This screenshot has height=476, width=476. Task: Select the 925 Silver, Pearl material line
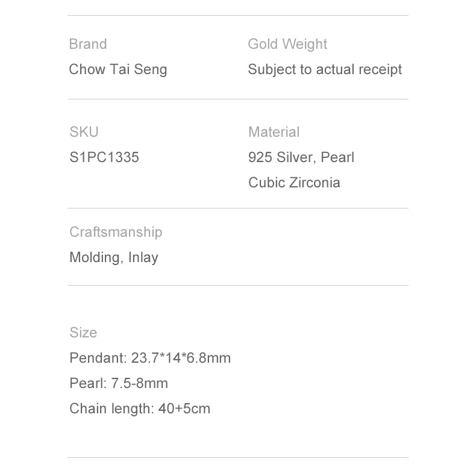click(x=301, y=157)
